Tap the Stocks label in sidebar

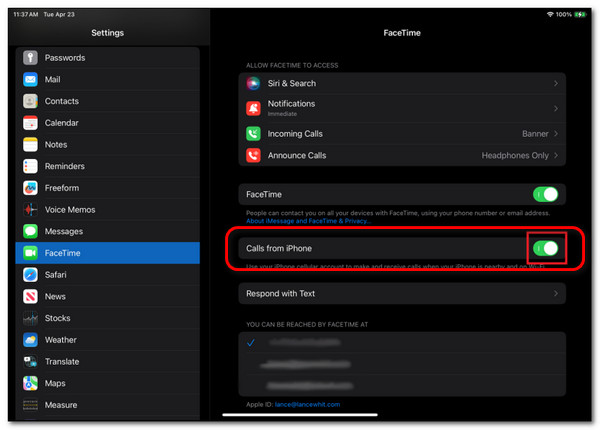point(57,318)
